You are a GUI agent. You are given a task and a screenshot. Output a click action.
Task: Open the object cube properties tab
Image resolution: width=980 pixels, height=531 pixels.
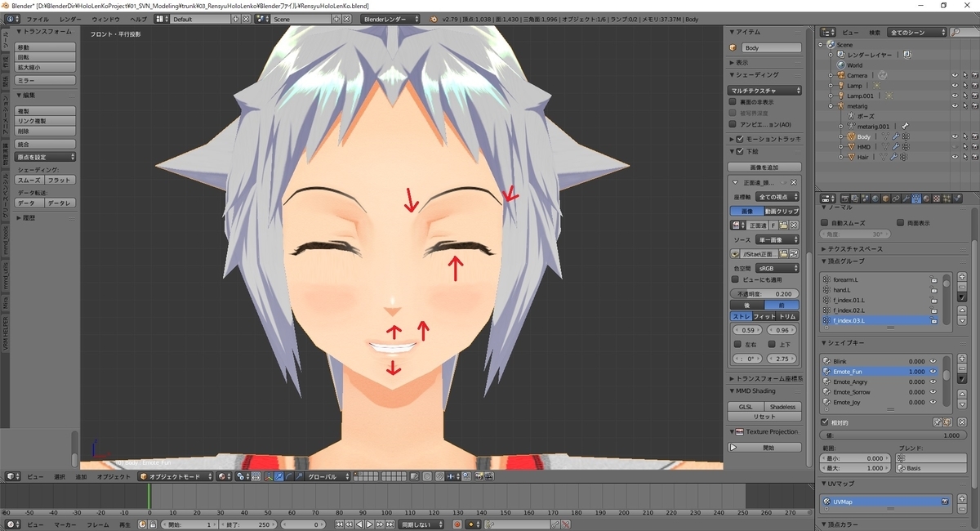tap(885, 199)
